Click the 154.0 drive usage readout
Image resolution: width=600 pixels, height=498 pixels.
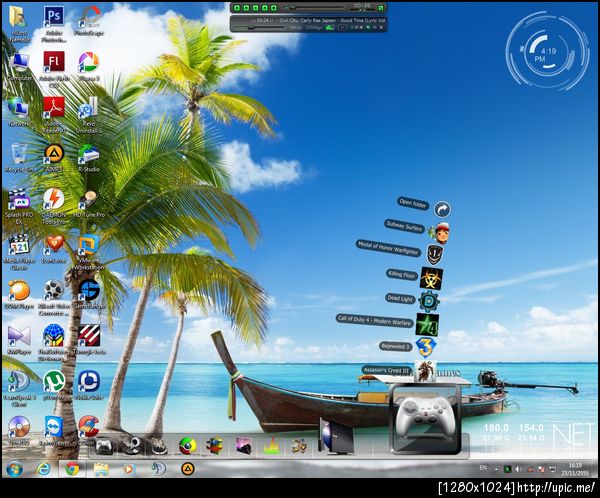pos(531,428)
